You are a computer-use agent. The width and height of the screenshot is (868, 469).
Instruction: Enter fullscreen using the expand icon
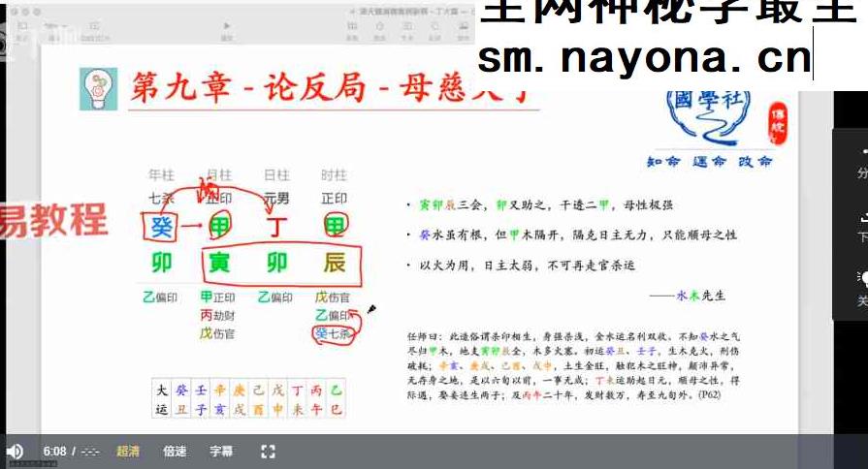pyautogui.click(x=268, y=452)
